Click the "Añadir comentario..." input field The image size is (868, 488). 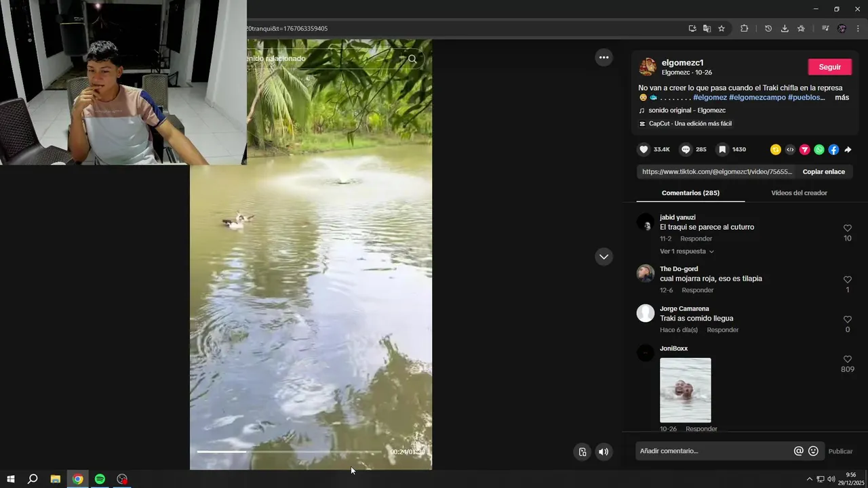[x=712, y=451]
